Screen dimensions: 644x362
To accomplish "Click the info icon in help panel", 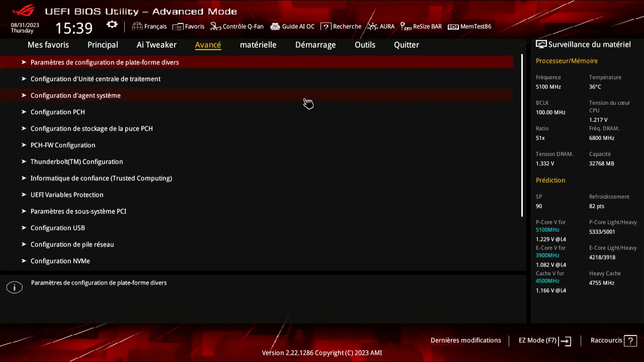I will click(14, 287).
